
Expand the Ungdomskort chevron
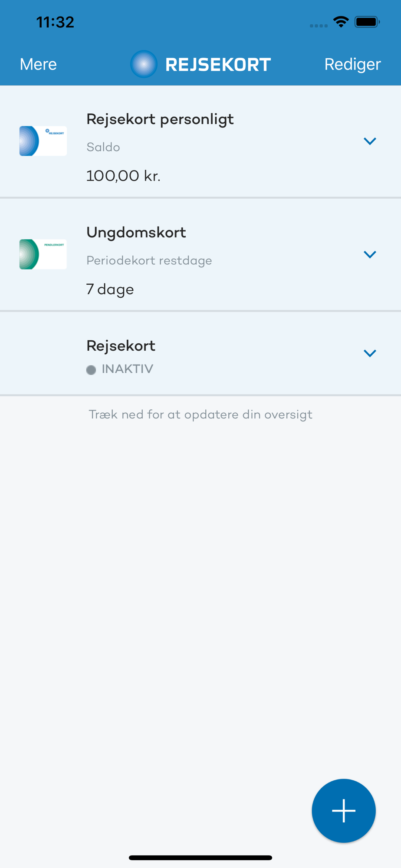[370, 254]
